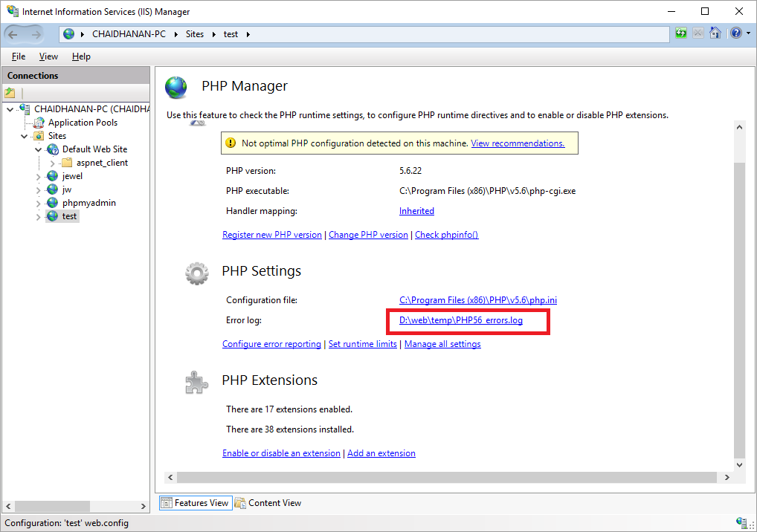Select the jewel site

click(72, 177)
